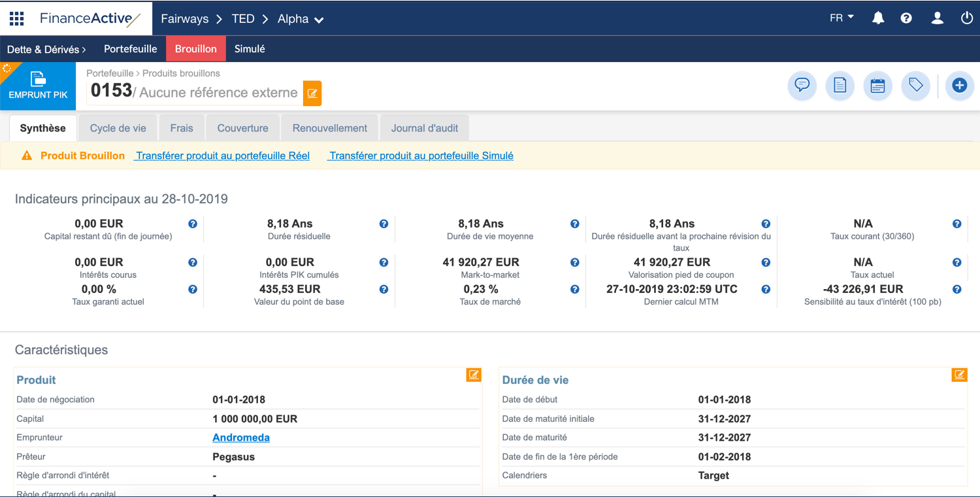This screenshot has width=980, height=497.
Task: Open the notifications bell
Action: click(878, 18)
